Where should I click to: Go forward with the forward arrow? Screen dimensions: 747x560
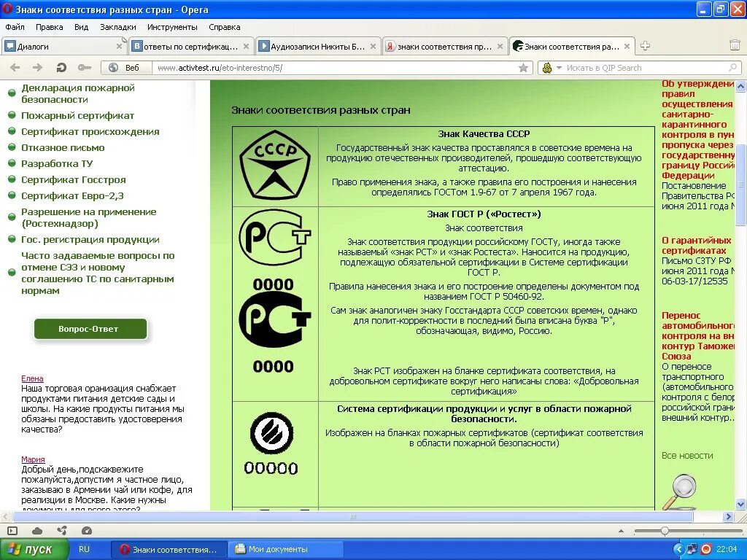(37, 68)
